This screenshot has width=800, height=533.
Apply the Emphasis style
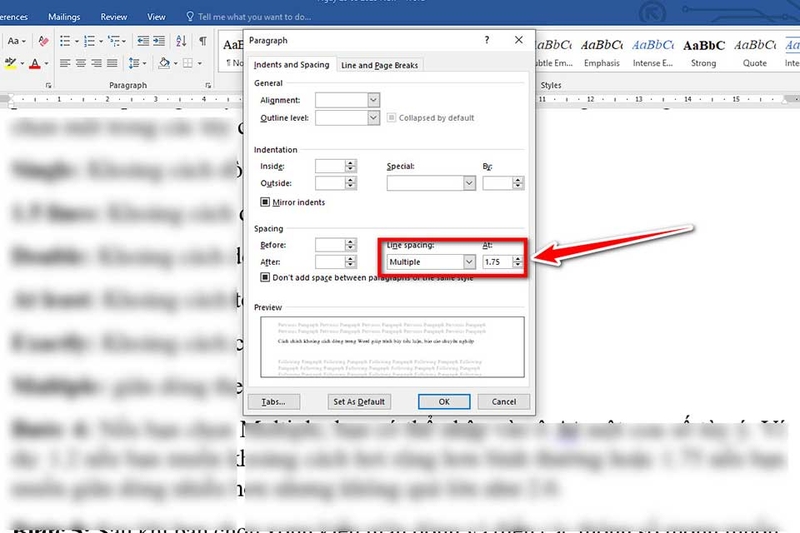pyautogui.click(x=602, y=53)
